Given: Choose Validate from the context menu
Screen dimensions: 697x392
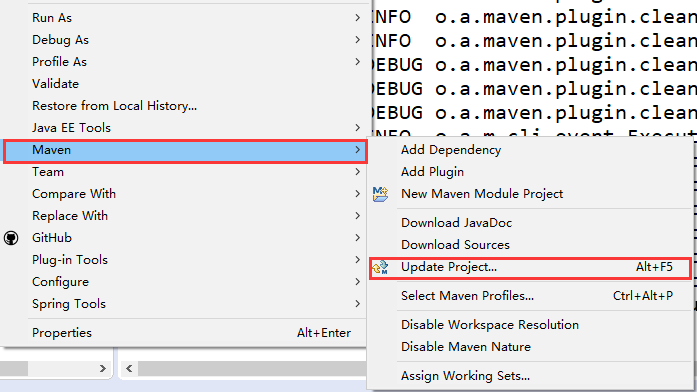Looking at the screenshot, I should coord(184,84).
